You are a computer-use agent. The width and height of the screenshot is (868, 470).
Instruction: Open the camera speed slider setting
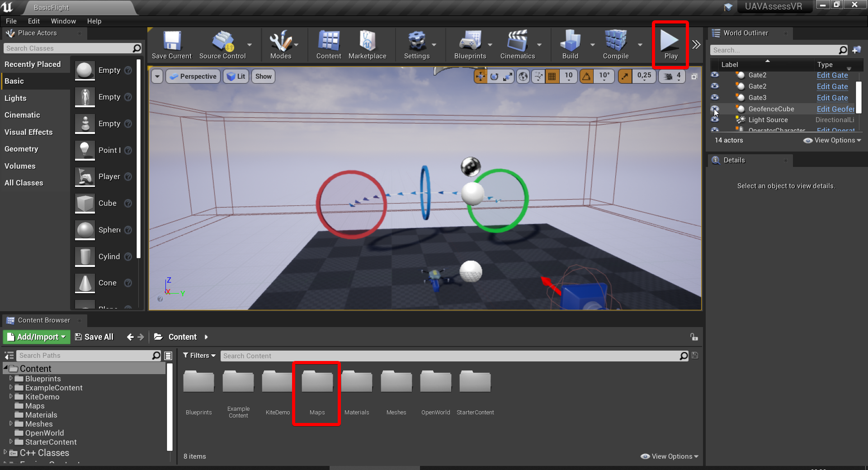pyautogui.click(x=672, y=76)
